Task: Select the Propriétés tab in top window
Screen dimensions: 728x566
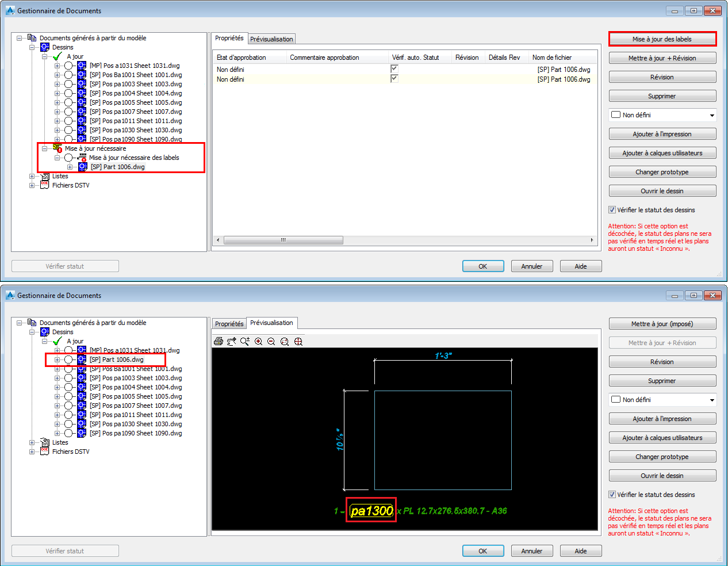Action: pos(229,38)
